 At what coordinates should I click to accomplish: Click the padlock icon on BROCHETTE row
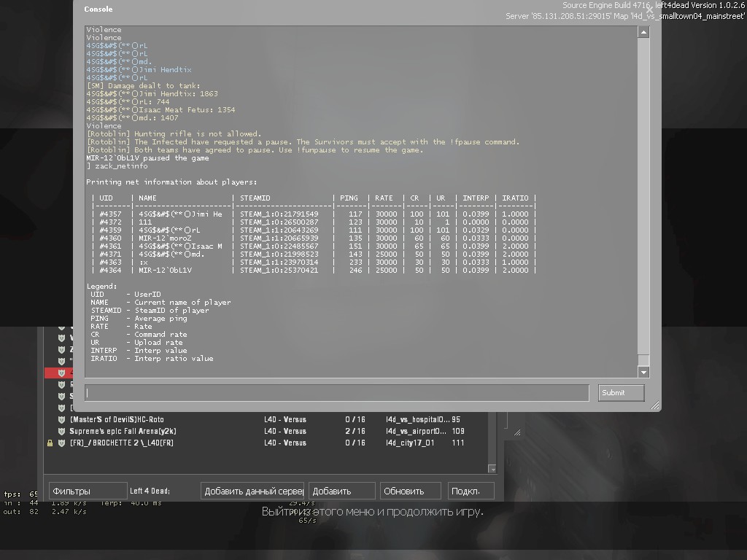[x=50, y=443]
